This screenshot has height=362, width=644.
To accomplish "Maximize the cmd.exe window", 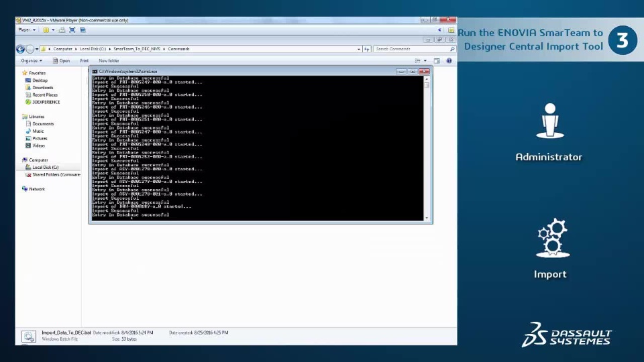I will coord(413,72).
